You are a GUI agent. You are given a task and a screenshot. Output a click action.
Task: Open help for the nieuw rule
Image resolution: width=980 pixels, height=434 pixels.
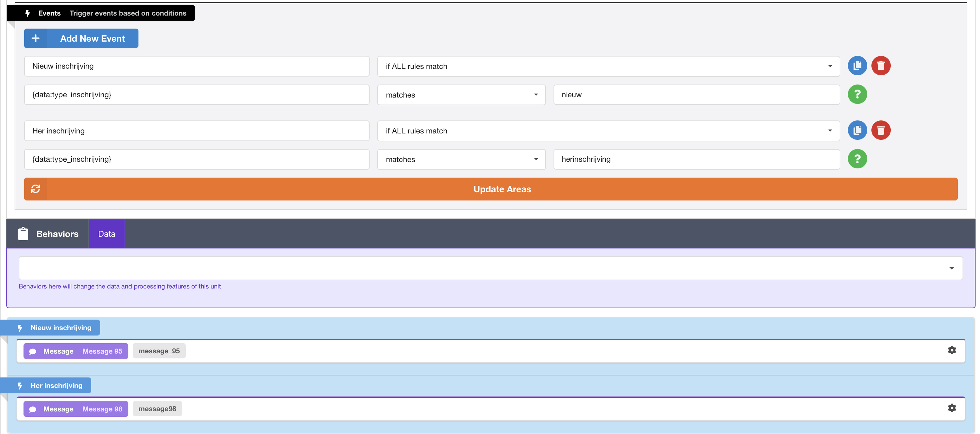pyautogui.click(x=857, y=94)
